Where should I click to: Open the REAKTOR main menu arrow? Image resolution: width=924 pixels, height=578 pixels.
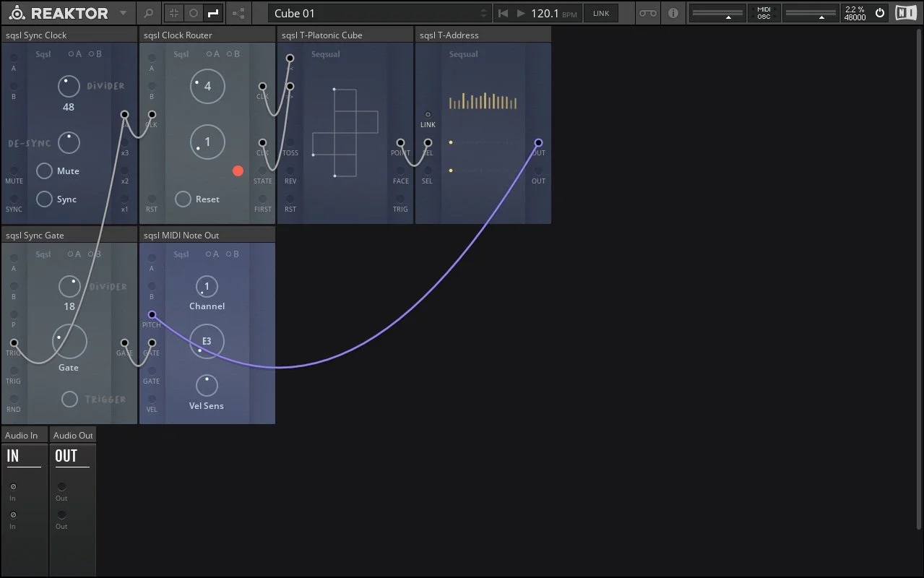[x=124, y=13]
